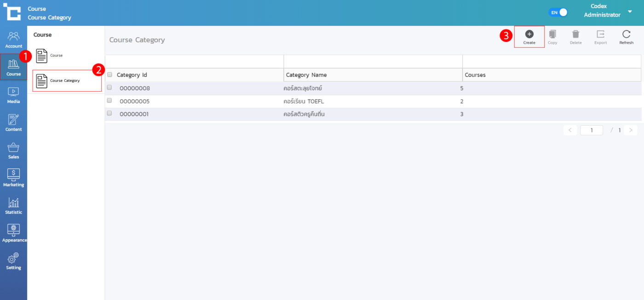Go to next page arrow
Viewport: 644px width, 300px height.
click(x=631, y=130)
